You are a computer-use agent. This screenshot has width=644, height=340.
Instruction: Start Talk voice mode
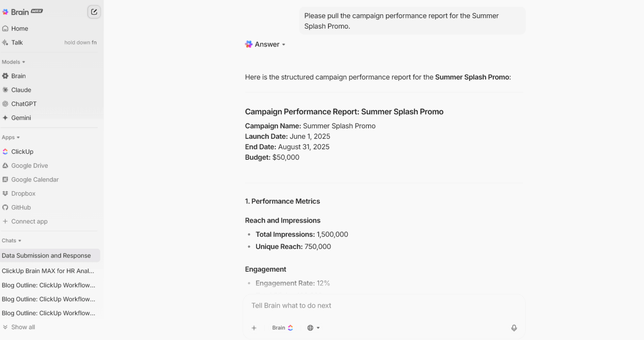[x=17, y=42]
